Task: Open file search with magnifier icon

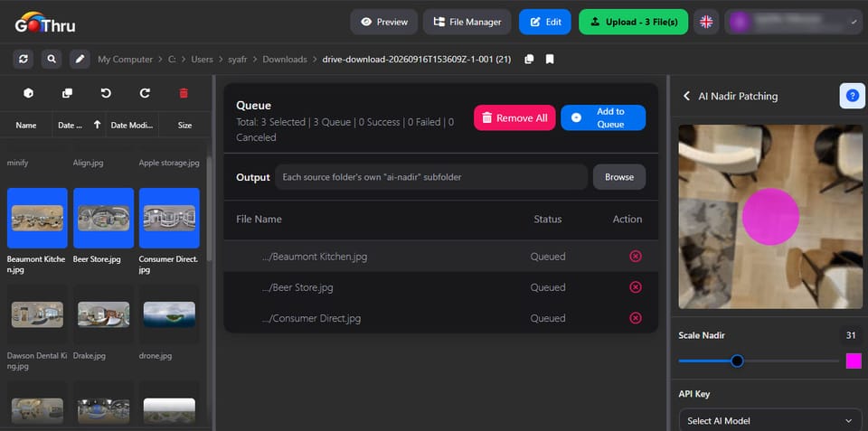Action: pyautogui.click(x=52, y=60)
